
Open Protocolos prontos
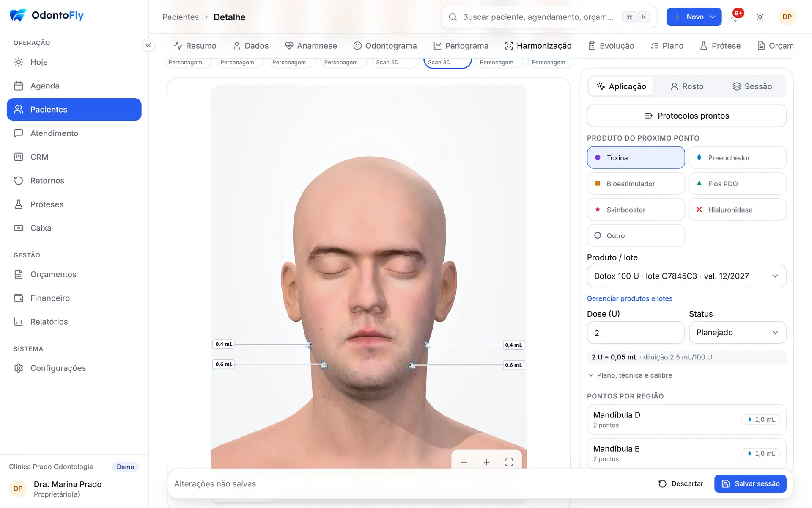[x=686, y=116]
